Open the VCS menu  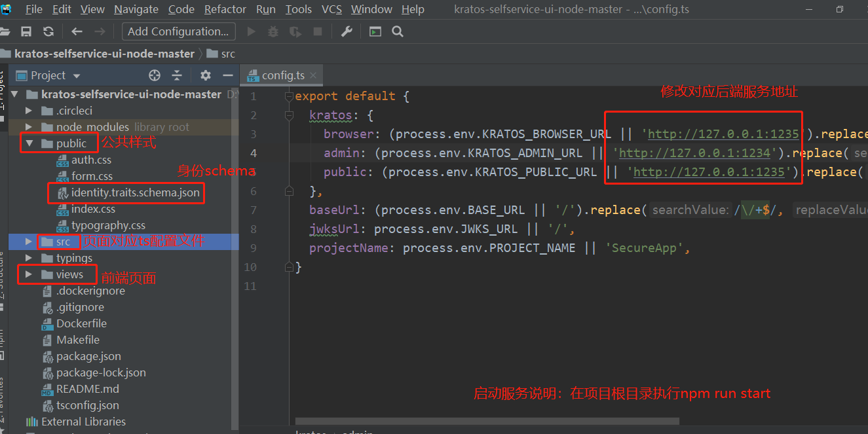click(332, 9)
